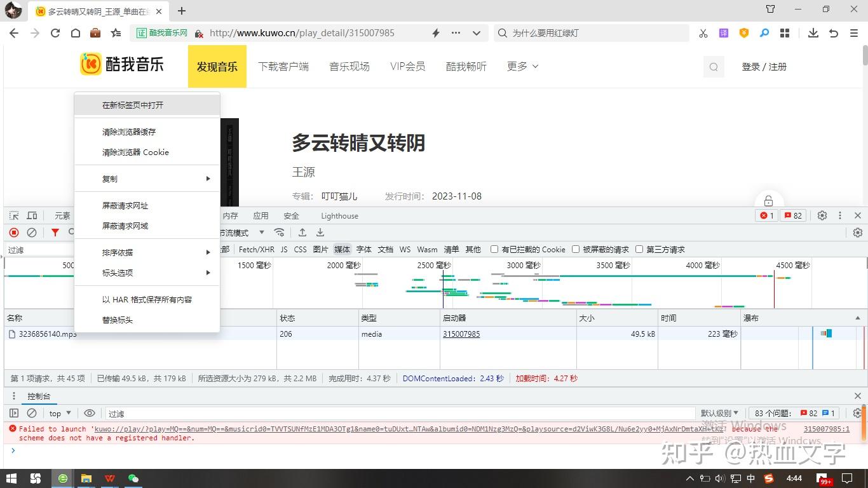Open the browser hamburger main menu
868x488 pixels.
(x=854, y=33)
